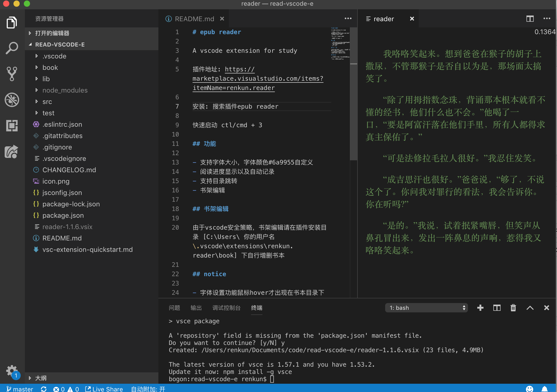The image size is (557, 392).
Task: Open the Extensions view
Action: pyautogui.click(x=12, y=126)
